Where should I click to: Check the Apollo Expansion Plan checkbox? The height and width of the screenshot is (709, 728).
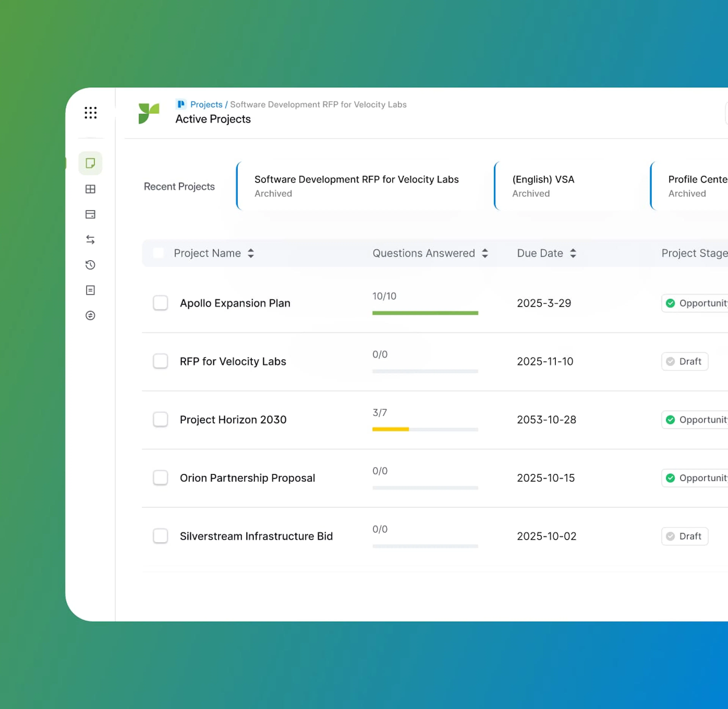click(160, 303)
